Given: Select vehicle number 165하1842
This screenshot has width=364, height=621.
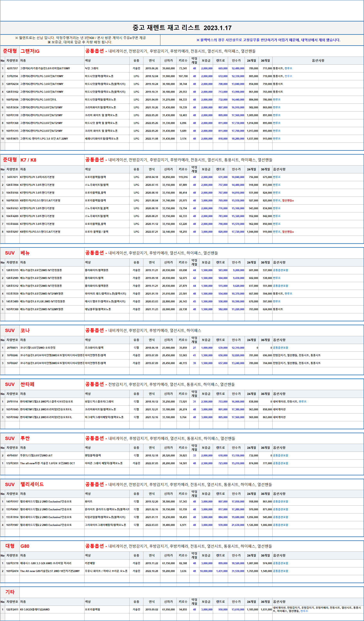Looking at the screenshot, I should 12,417.
